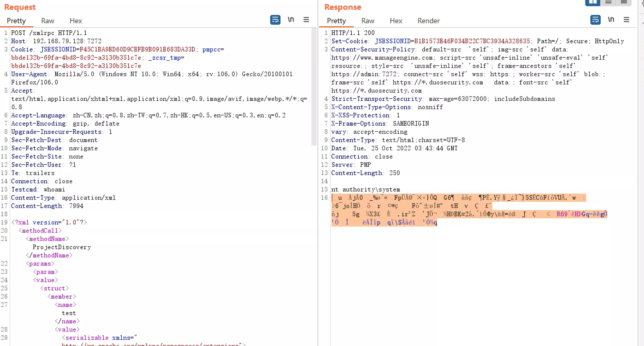The height and width of the screenshot is (346, 644).
Task: Show non-printable characters in Response panel
Action: tap(611, 20)
